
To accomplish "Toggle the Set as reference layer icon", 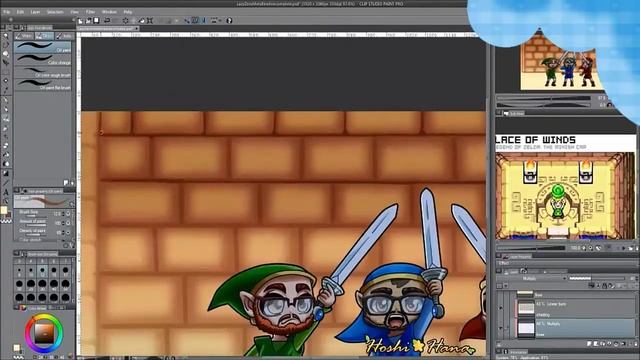I will 598,286.
